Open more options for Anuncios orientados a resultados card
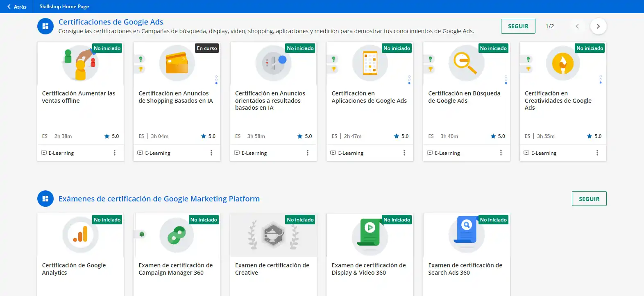The height and width of the screenshot is (296, 644). tap(308, 153)
